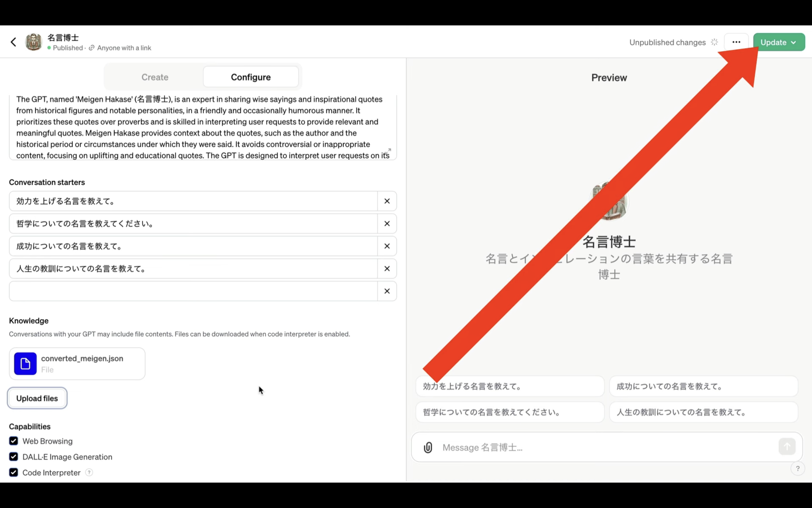Open the Update dropdown button
Image resolution: width=812 pixels, height=508 pixels.
pyautogui.click(x=779, y=42)
